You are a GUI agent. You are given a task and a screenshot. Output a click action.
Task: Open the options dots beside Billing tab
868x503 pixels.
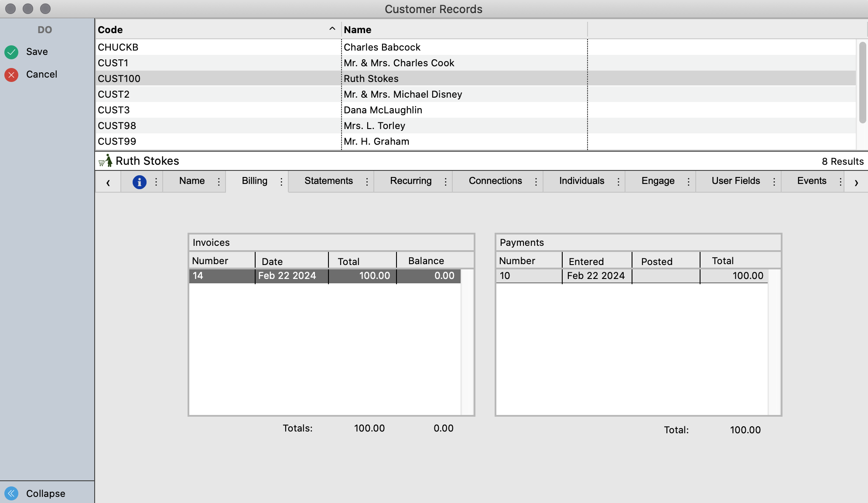coord(281,182)
